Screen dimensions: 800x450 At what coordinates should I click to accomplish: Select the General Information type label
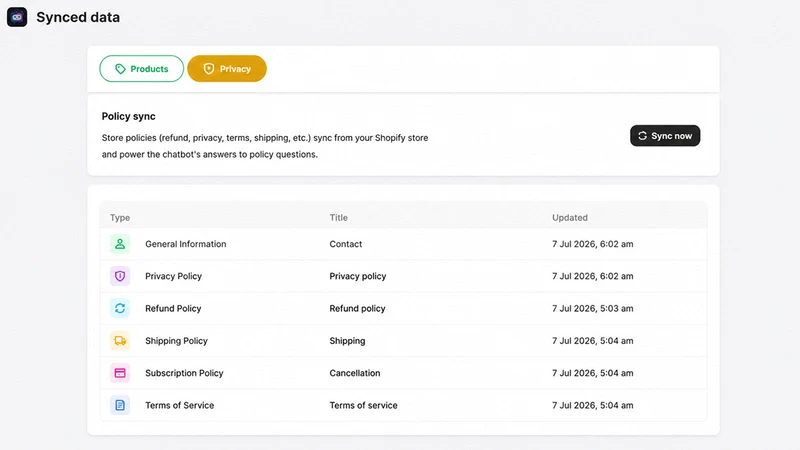click(x=186, y=244)
